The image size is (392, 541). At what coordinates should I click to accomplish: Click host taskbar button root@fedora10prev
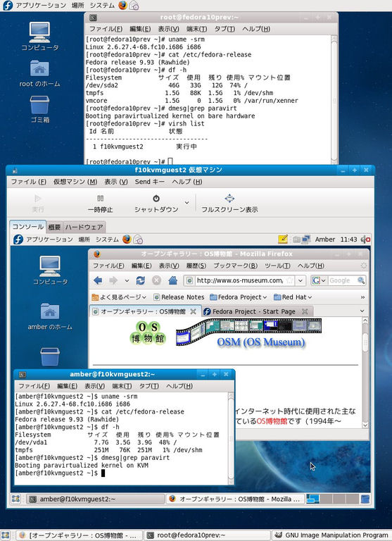[208, 535]
